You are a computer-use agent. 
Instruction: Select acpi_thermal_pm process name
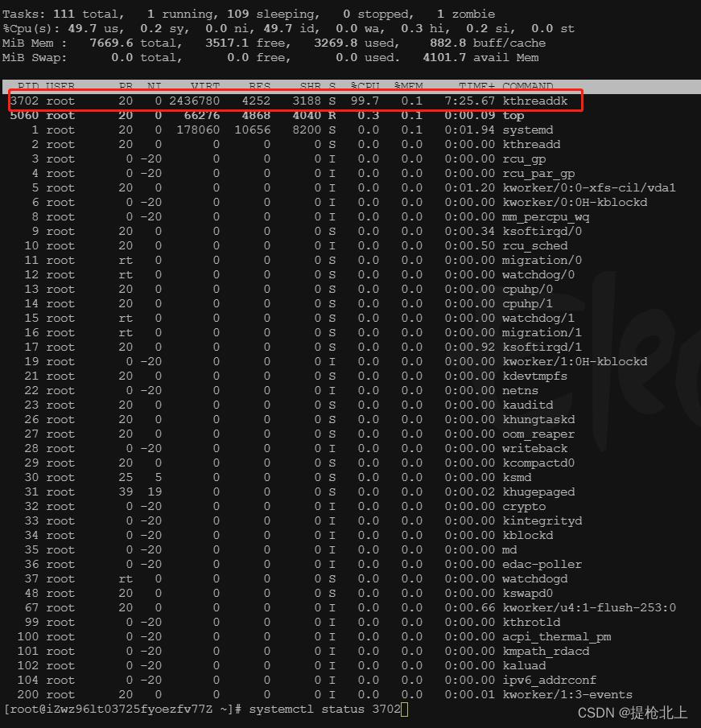pyautogui.click(x=556, y=637)
